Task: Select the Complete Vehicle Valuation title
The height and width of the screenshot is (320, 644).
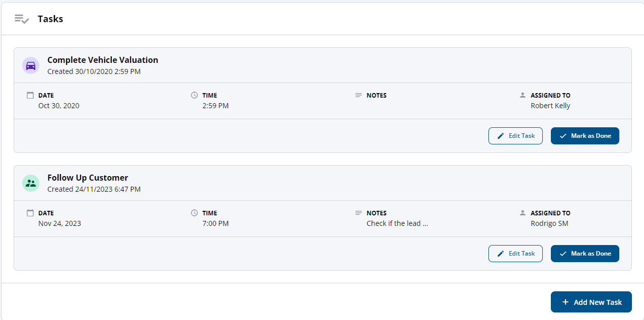Action: pyautogui.click(x=103, y=60)
